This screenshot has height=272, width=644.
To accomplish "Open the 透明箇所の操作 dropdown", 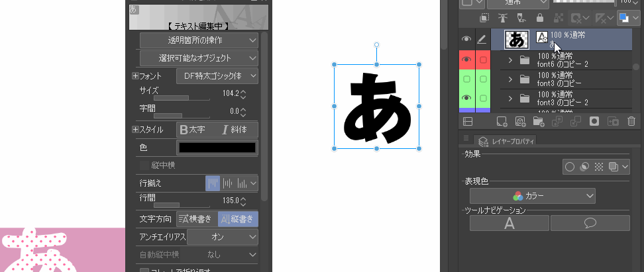I will (199, 40).
